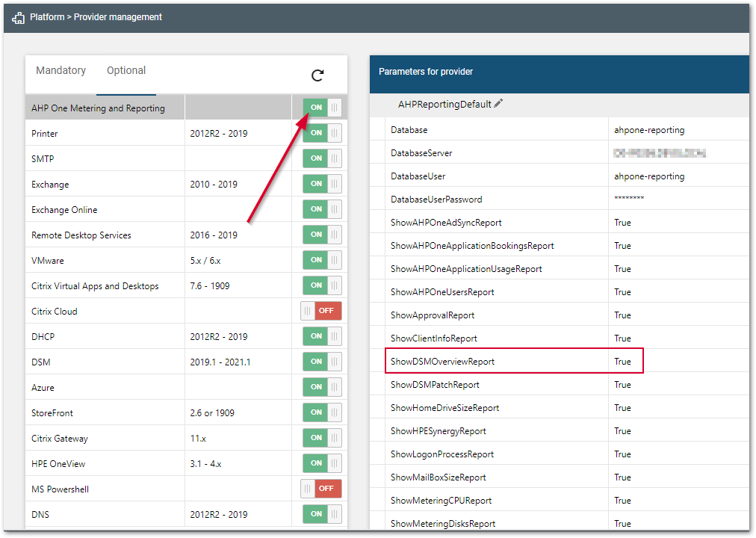This screenshot has width=756, height=538.
Task: Select the HPE OneView provider name
Action: coord(58,464)
